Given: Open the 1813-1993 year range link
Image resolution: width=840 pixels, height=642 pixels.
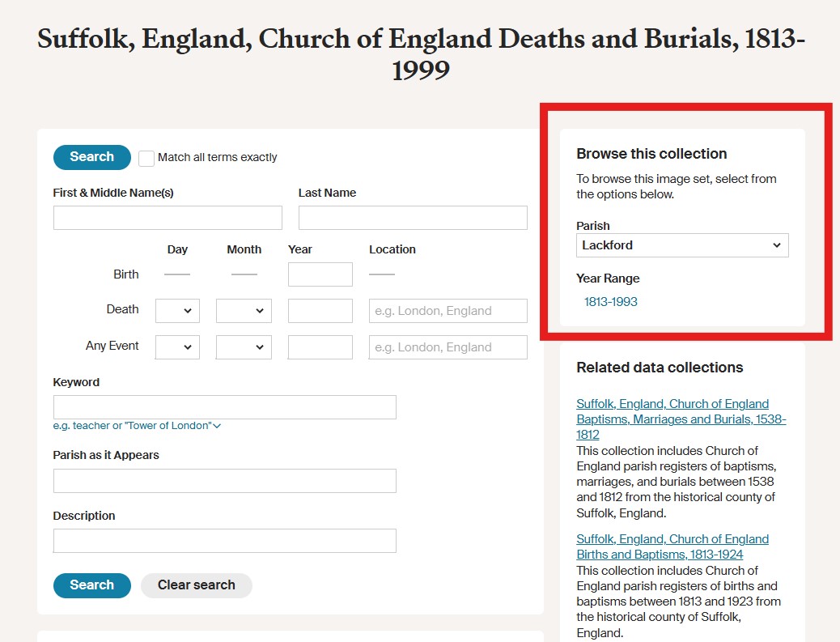Looking at the screenshot, I should pos(611,302).
